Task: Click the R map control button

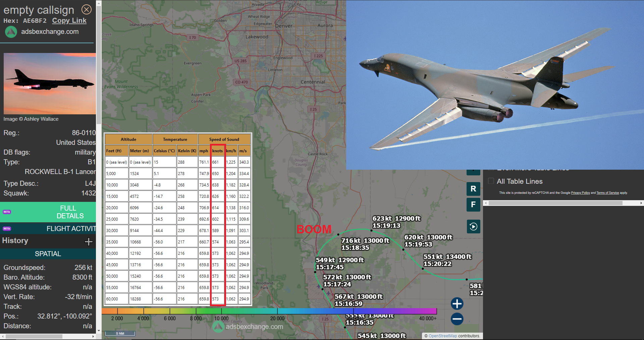Action: click(473, 189)
